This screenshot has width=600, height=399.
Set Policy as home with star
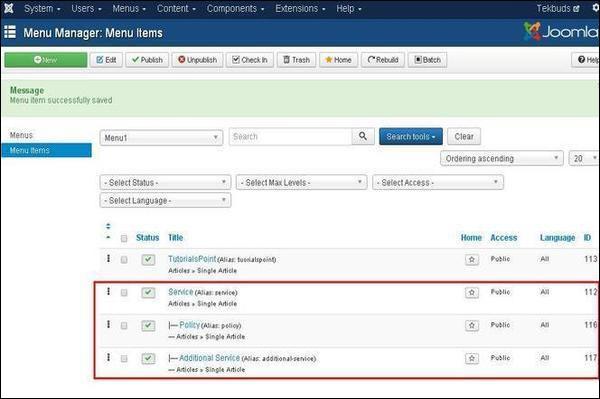tap(472, 326)
